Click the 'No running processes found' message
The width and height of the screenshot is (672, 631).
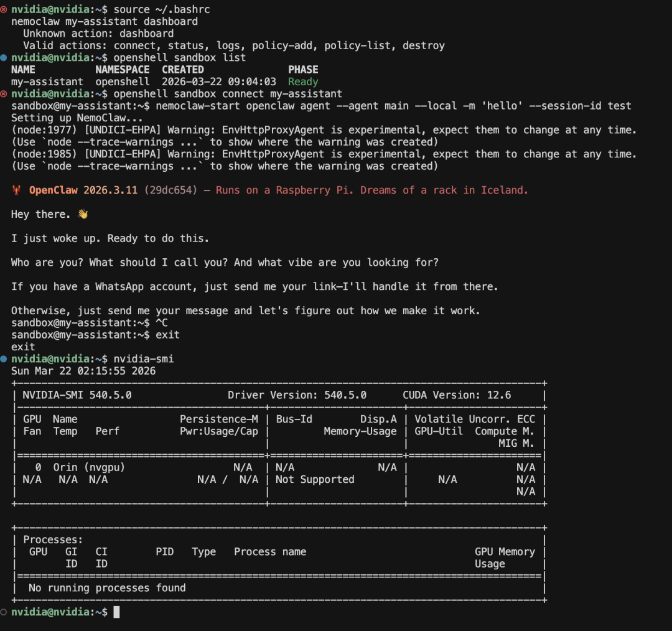click(107, 587)
